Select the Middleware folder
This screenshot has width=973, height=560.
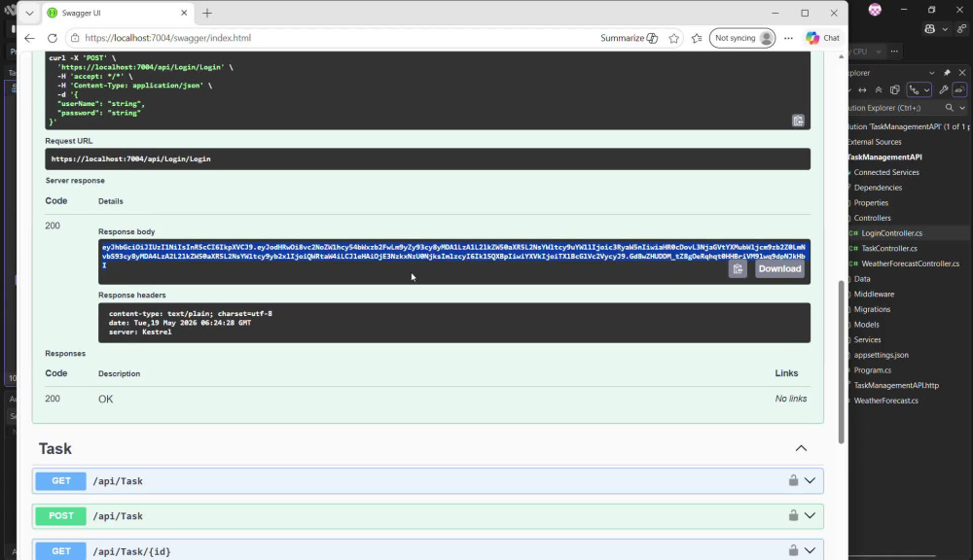(874, 294)
